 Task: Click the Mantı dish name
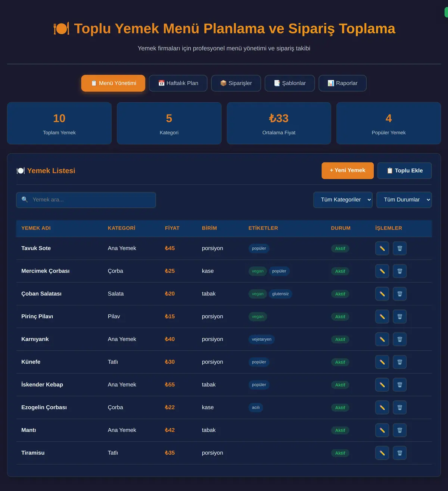[29, 430]
